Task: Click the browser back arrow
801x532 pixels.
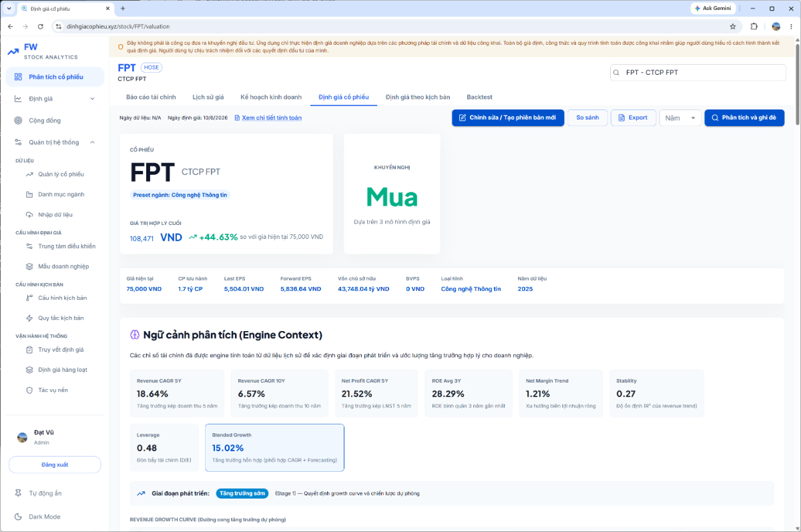Action: point(10,27)
